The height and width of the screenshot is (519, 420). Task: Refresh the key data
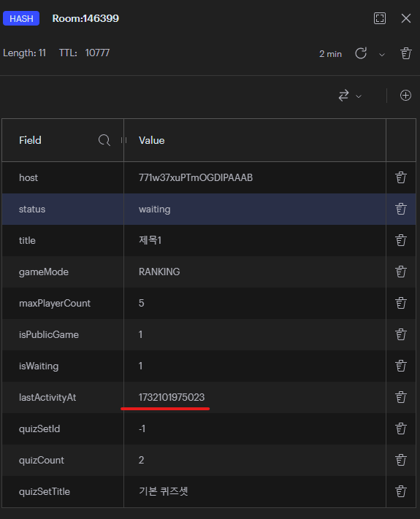coord(361,53)
